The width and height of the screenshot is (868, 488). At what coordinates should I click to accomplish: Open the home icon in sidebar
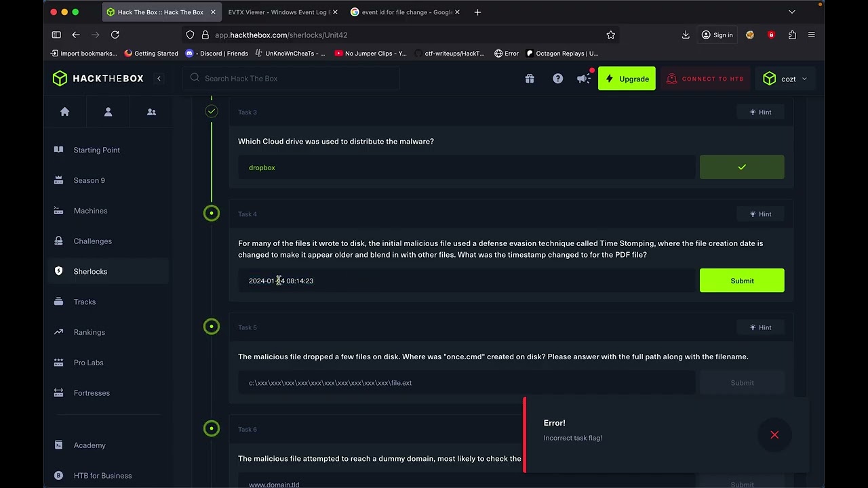65,112
